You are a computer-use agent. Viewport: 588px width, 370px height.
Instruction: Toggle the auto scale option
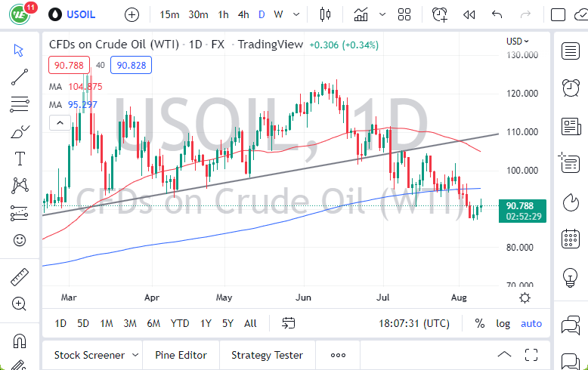coord(531,323)
